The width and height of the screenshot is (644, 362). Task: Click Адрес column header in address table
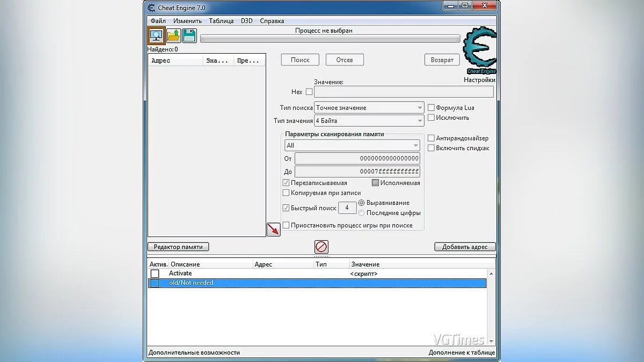click(283, 264)
